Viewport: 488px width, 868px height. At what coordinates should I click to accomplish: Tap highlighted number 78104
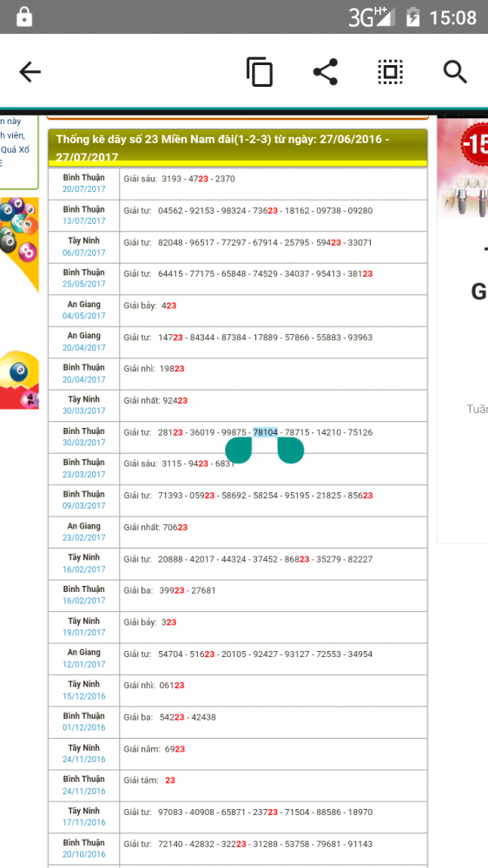(x=266, y=432)
